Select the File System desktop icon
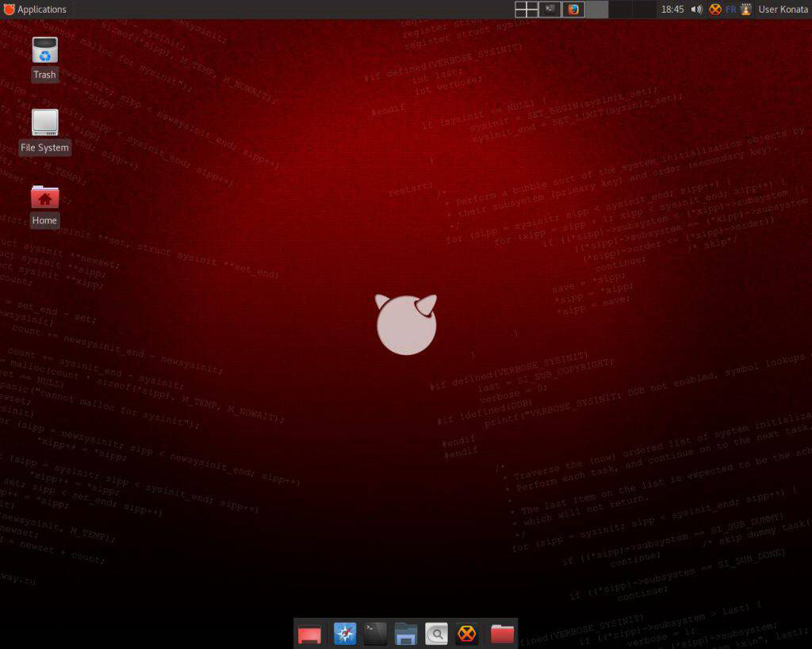The width and height of the screenshot is (812, 649). (44, 132)
